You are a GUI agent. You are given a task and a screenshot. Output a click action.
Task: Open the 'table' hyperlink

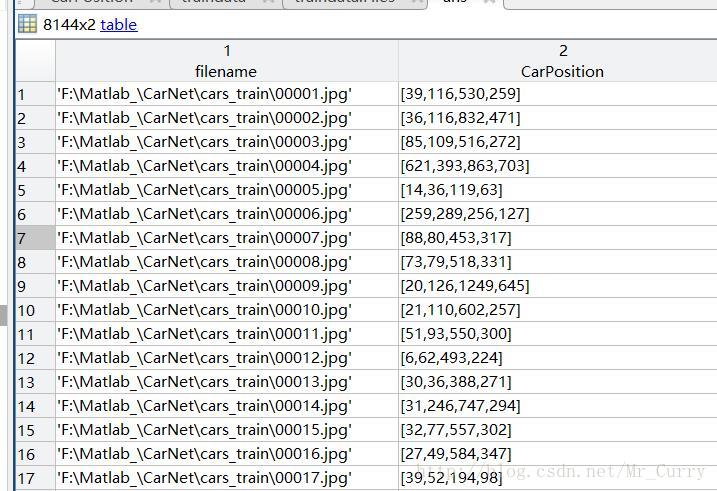click(x=118, y=24)
